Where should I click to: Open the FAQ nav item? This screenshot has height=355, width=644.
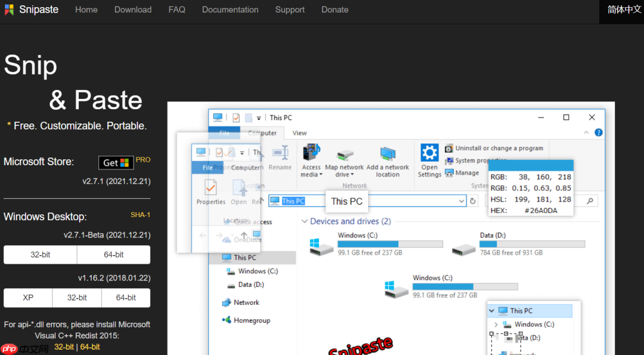[x=177, y=10]
